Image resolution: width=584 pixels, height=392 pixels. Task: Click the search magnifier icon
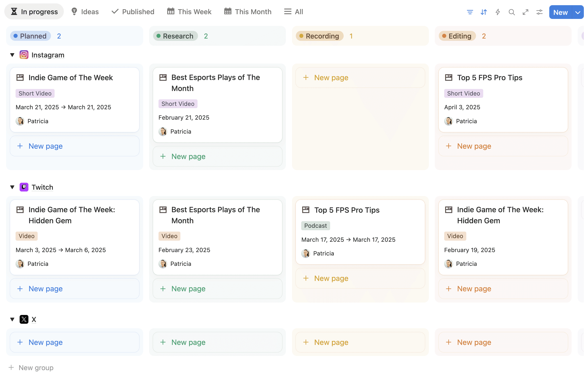pos(511,12)
